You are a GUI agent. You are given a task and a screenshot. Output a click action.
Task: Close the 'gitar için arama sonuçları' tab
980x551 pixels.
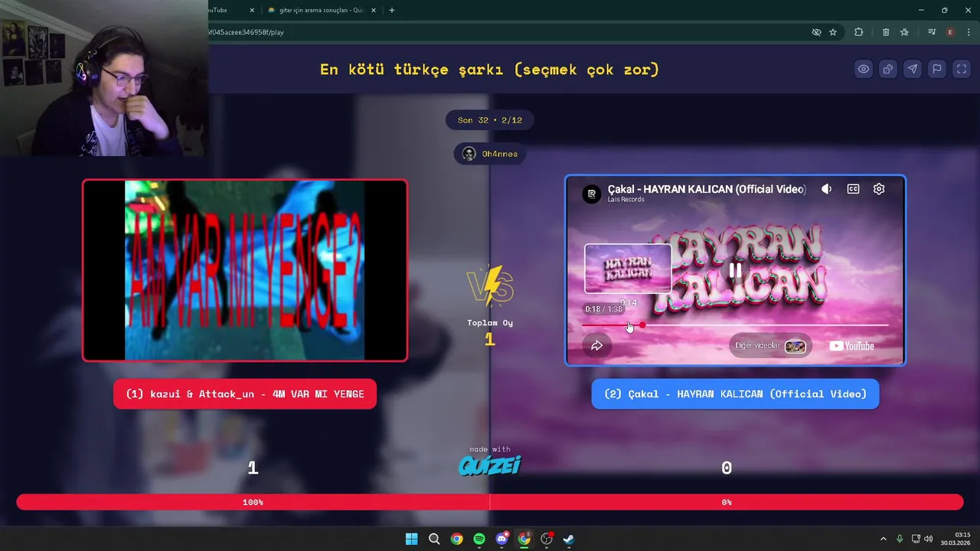coord(374,10)
